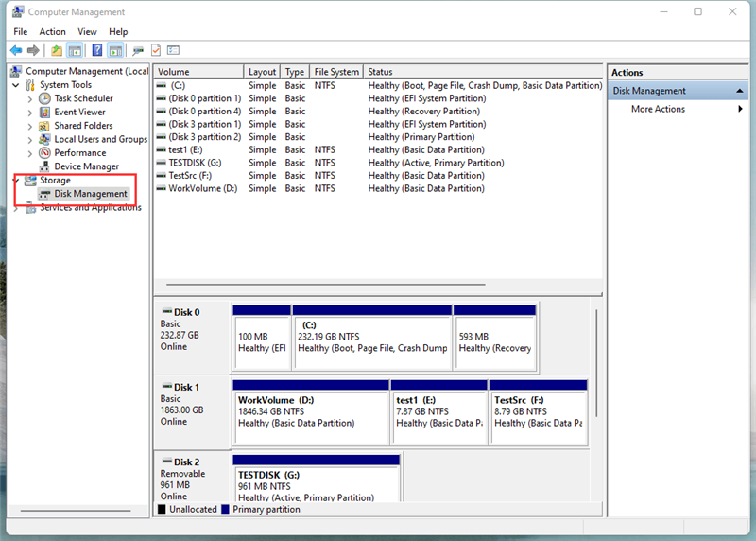This screenshot has width=756, height=541.
Task: Open the Help menu
Action: (118, 32)
